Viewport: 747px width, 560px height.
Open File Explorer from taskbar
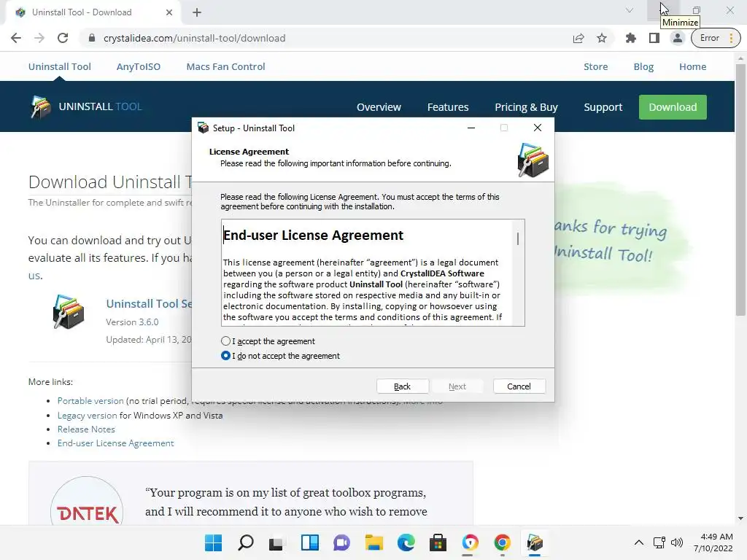(x=374, y=542)
